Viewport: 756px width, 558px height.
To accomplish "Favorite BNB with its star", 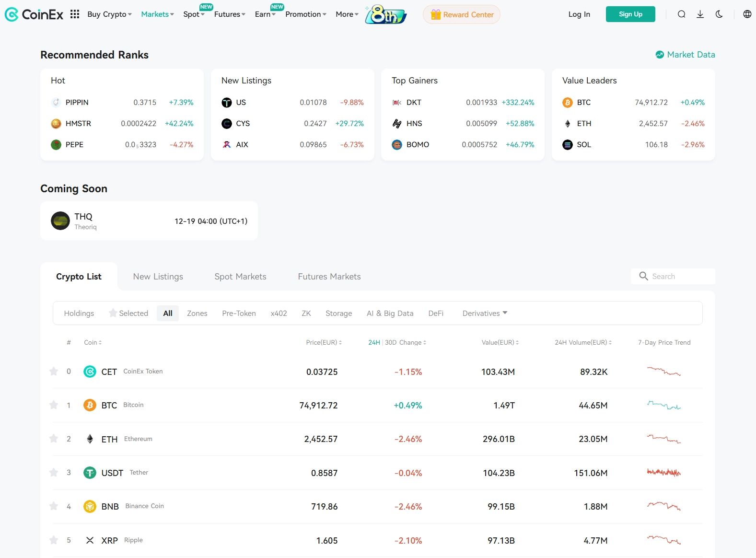I will click(54, 506).
